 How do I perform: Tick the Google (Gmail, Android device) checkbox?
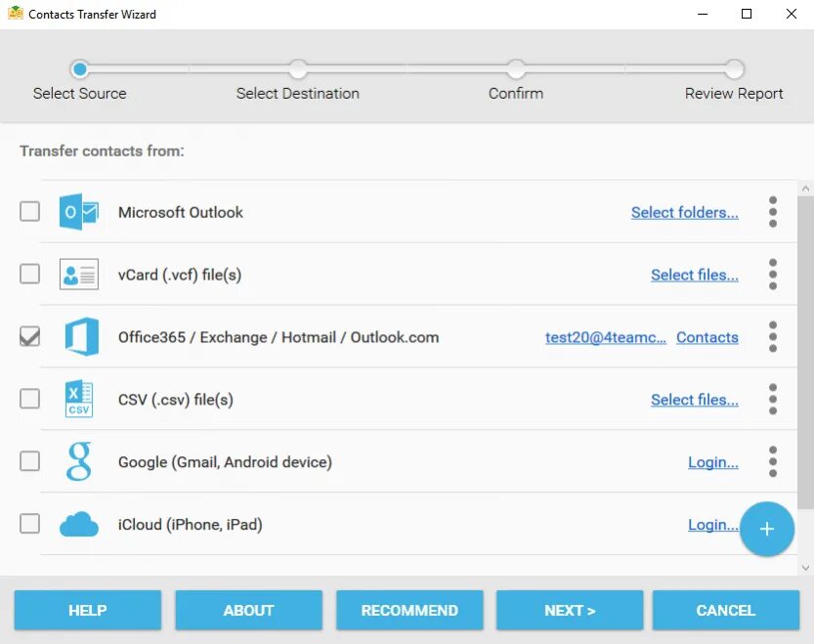click(29, 460)
